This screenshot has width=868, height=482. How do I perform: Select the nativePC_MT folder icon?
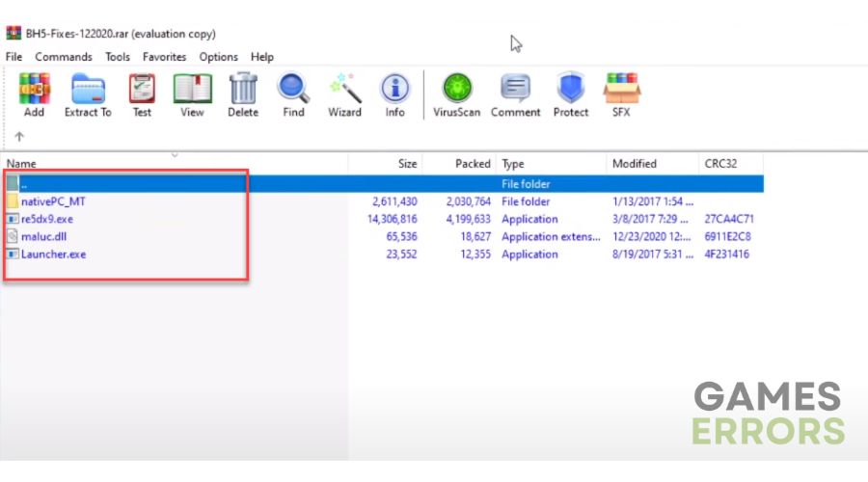[13, 201]
